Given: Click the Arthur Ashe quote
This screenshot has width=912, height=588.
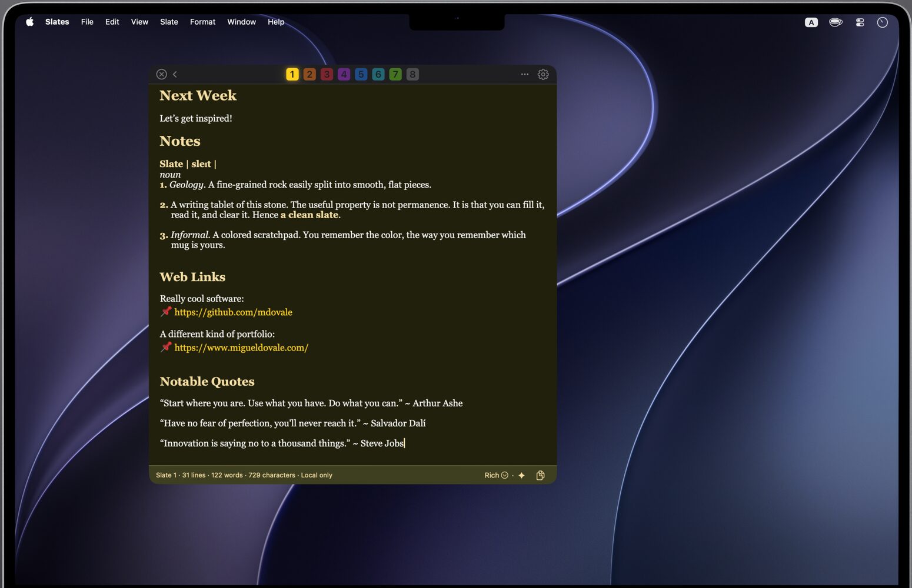Looking at the screenshot, I should pyautogui.click(x=311, y=403).
